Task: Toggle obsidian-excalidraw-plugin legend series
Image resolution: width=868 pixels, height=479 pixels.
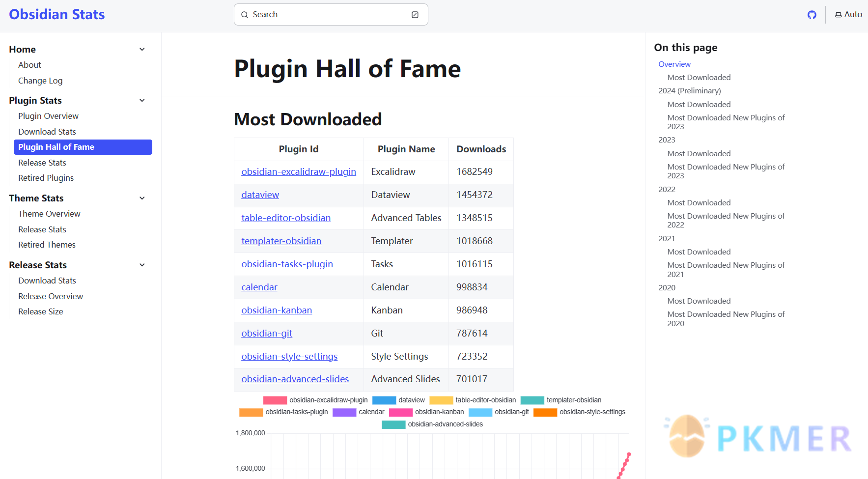Action: point(315,400)
